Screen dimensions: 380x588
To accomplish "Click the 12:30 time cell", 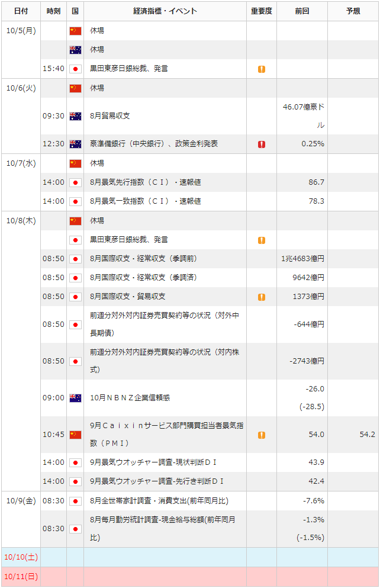I will pos(54,144).
